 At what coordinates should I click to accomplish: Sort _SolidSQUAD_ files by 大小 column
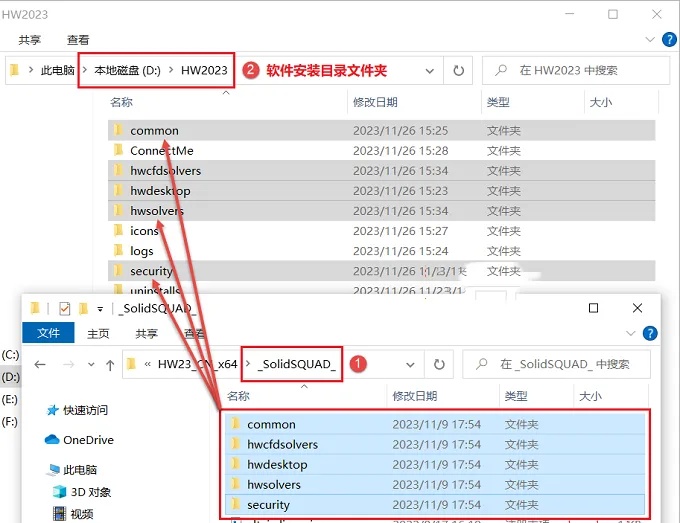(x=591, y=396)
